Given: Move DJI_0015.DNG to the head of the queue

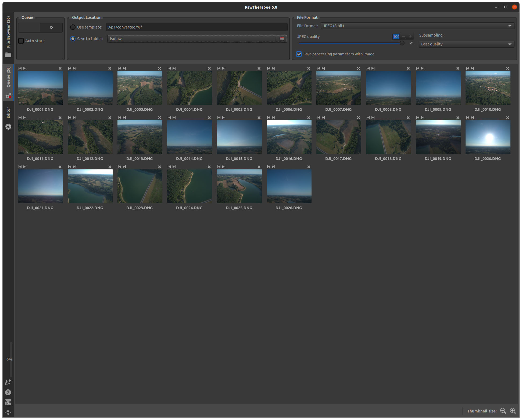Looking at the screenshot, I should pyautogui.click(x=219, y=118).
